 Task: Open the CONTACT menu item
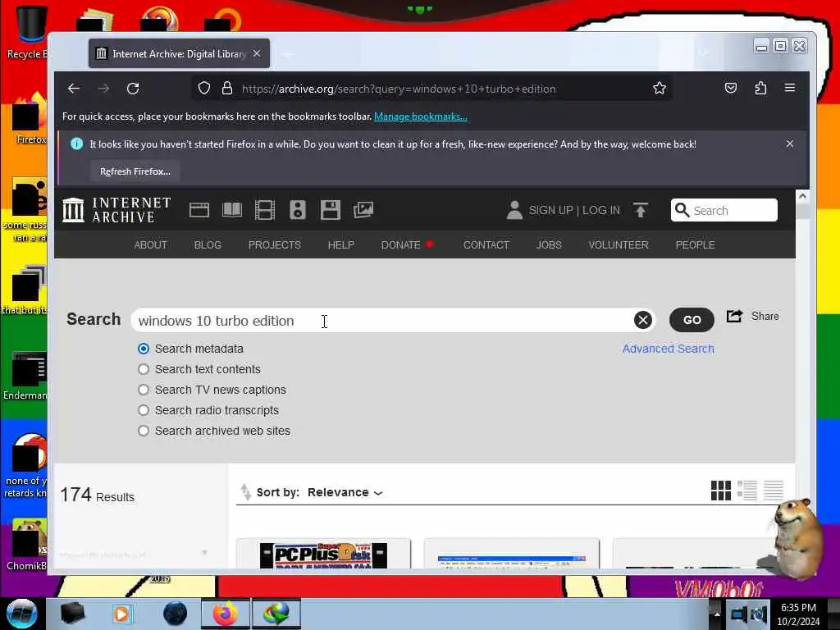[x=486, y=244]
